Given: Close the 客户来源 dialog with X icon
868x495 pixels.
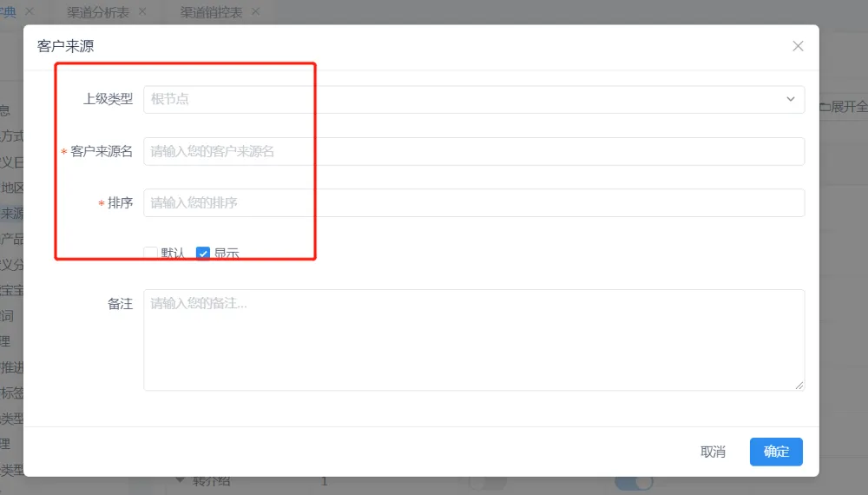Looking at the screenshot, I should click(798, 46).
